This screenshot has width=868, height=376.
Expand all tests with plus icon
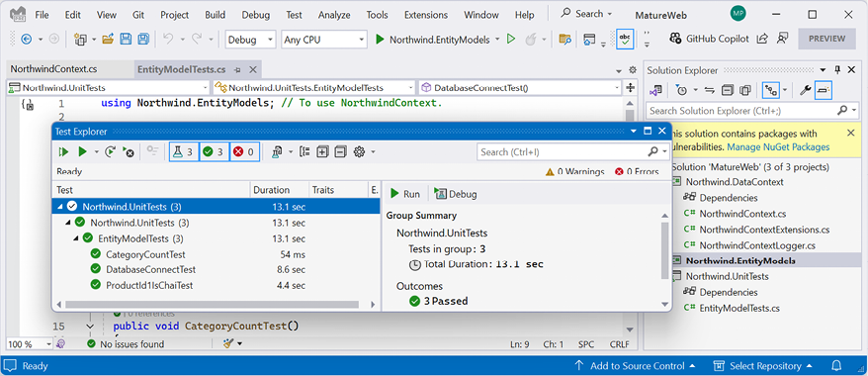click(322, 151)
